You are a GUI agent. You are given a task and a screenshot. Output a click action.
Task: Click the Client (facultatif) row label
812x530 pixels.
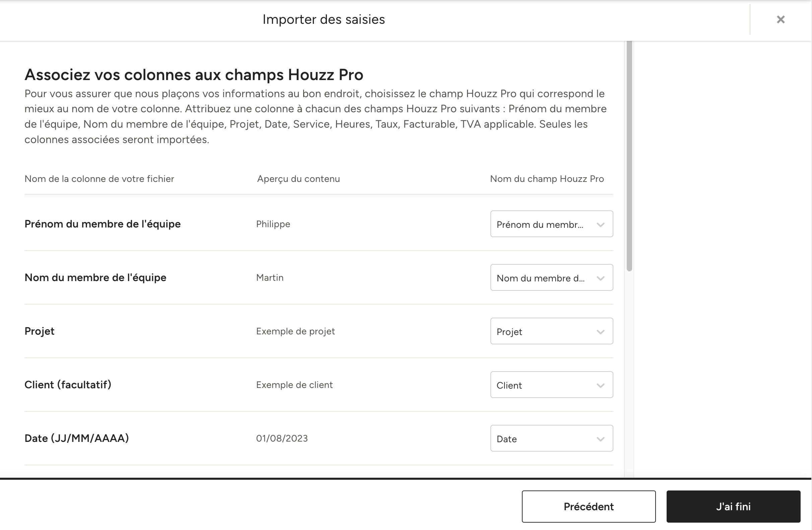(x=68, y=385)
